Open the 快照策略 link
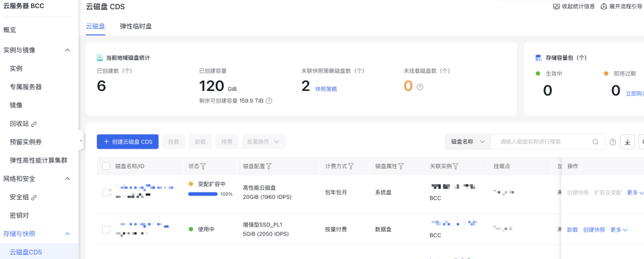The image size is (644, 259). click(326, 89)
